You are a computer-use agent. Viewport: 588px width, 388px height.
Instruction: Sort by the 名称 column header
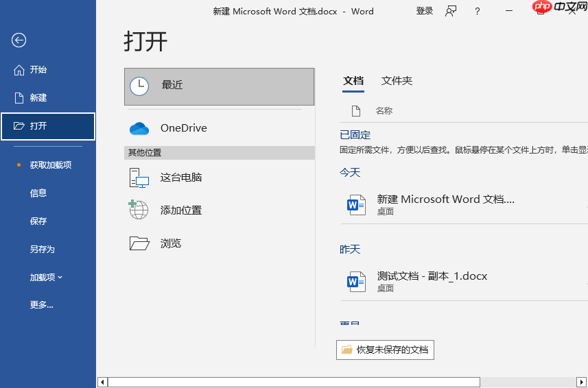(x=384, y=111)
